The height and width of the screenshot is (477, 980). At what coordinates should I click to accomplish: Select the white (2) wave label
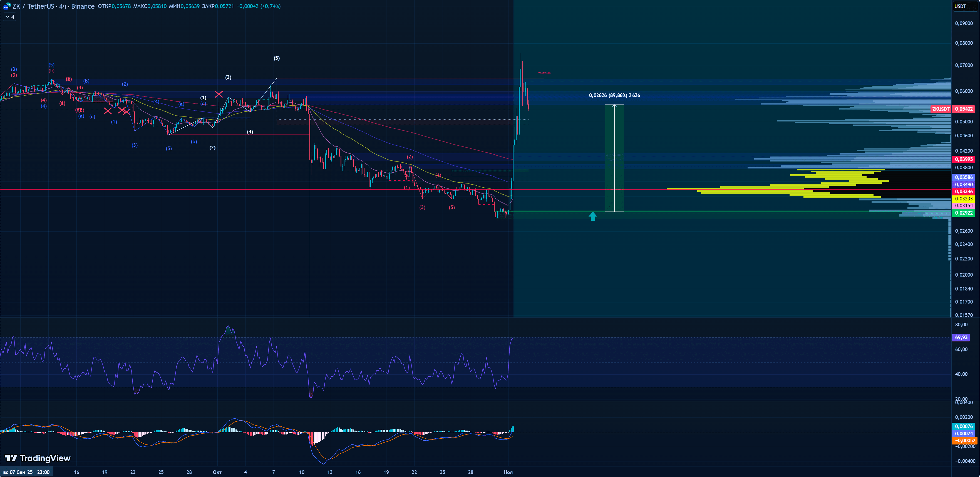[212, 148]
